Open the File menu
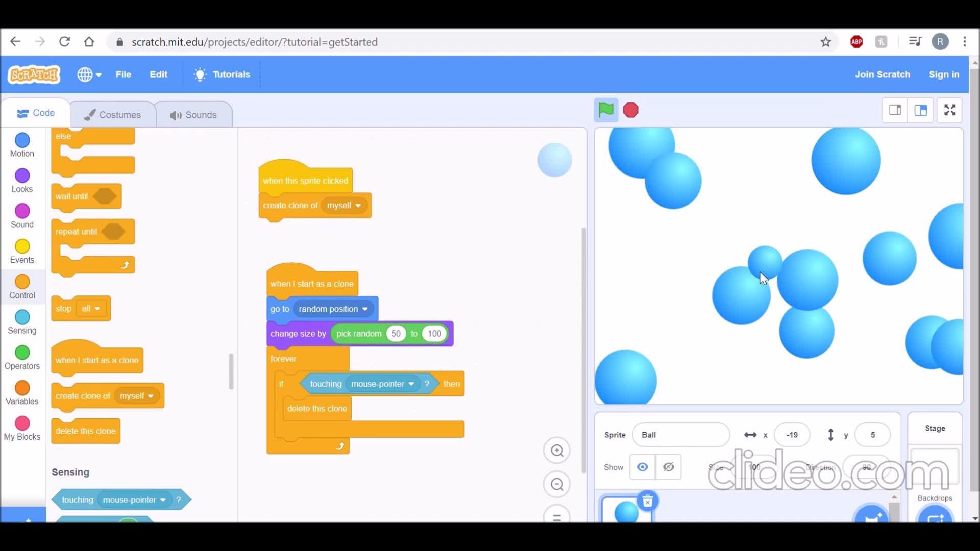 pos(123,74)
